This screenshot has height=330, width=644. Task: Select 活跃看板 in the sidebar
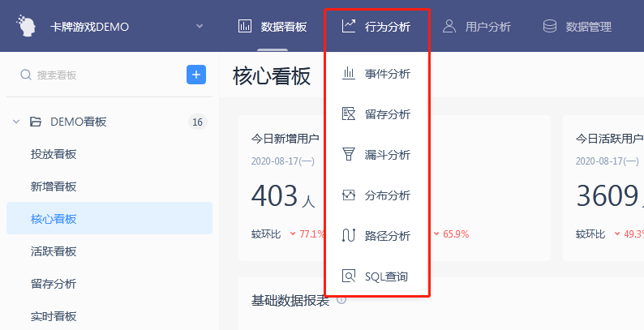coord(54,251)
